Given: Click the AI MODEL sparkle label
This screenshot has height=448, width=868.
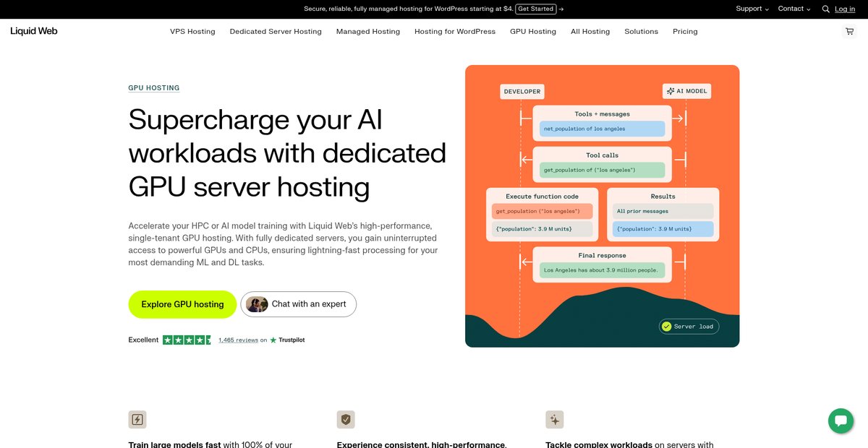Looking at the screenshot, I should click(x=686, y=91).
